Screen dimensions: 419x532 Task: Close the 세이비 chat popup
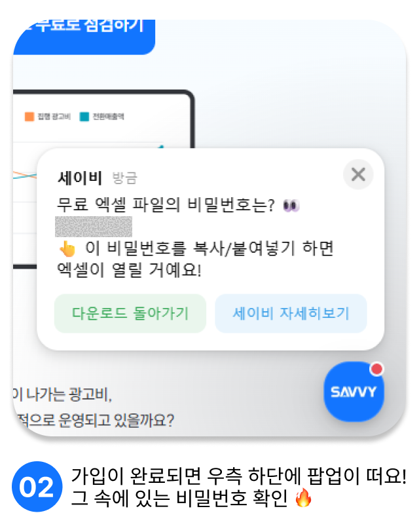(x=358, y=174)
